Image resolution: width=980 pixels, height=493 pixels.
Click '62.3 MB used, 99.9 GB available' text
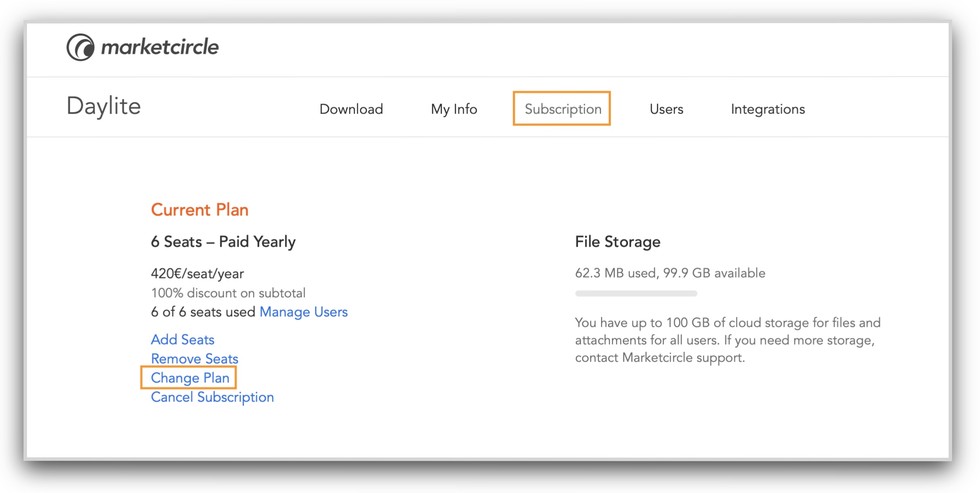[x=670, y=273]
